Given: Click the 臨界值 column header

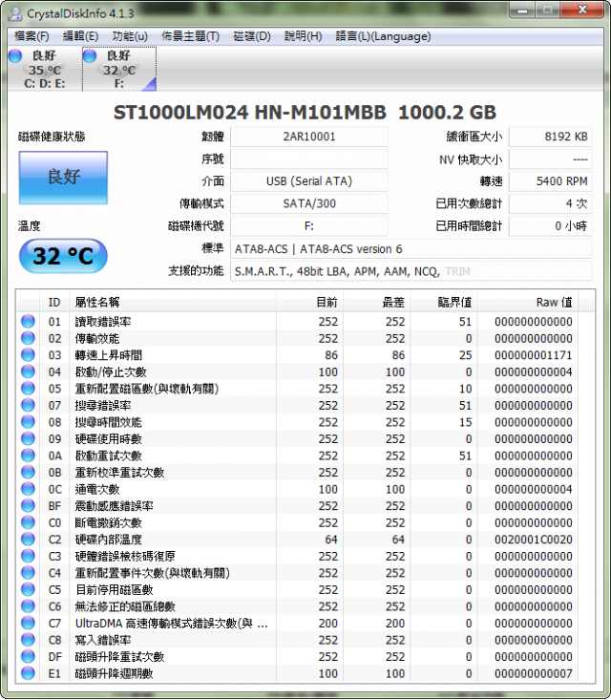Looking at the screenshot, I should [444, 302].
